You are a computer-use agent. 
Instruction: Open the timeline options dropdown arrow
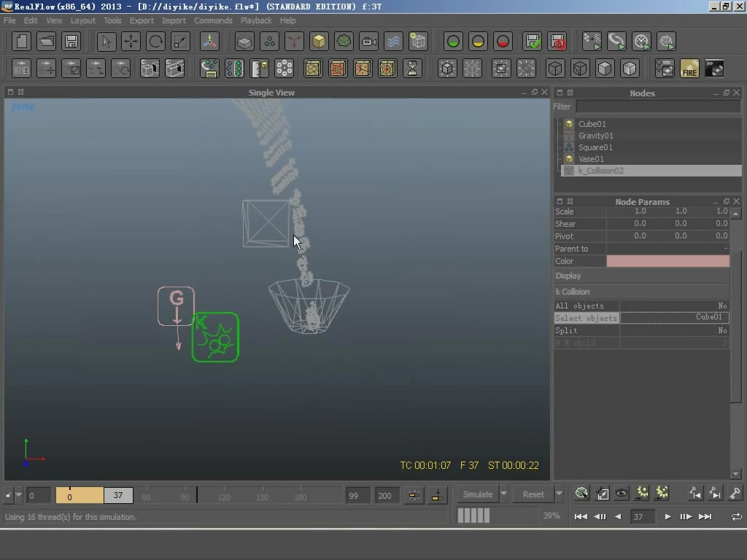pyautogui.click(x=18, y=495)
